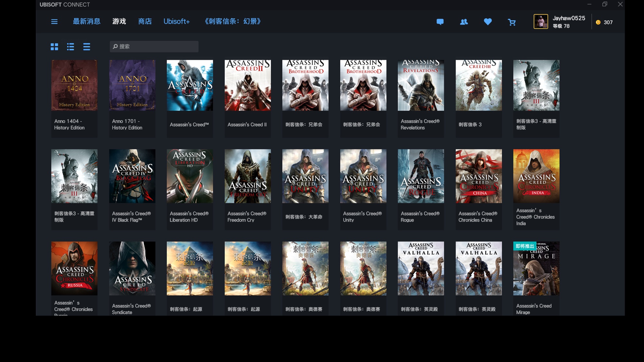644x362 pixels.
Task: Open Assassin's Creed Syndicate tile
Action: click(x=132, y=279)
